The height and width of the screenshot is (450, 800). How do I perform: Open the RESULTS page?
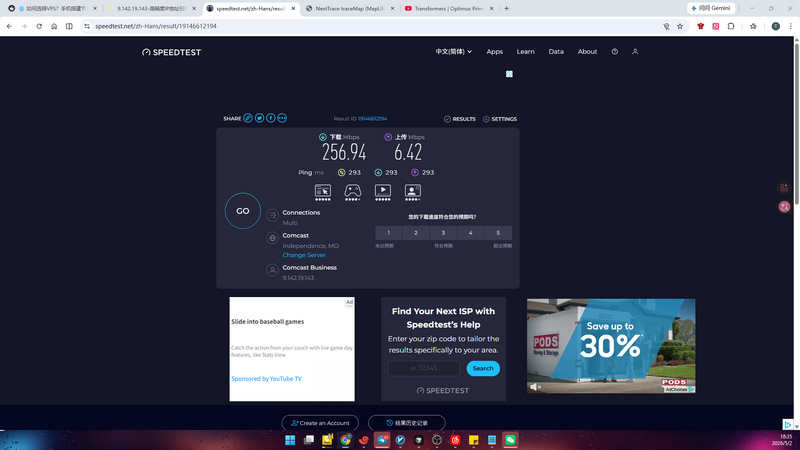coord(460,119)
